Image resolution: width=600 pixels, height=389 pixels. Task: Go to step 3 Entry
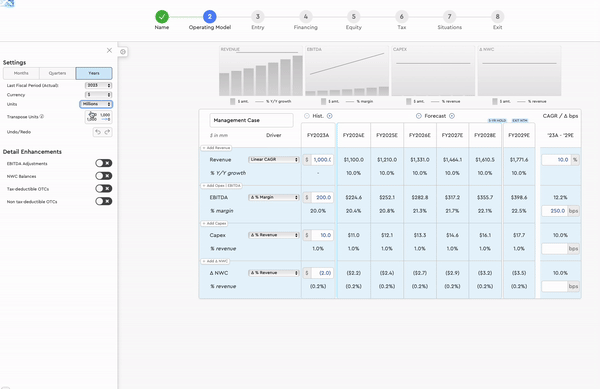coord(258,17)
